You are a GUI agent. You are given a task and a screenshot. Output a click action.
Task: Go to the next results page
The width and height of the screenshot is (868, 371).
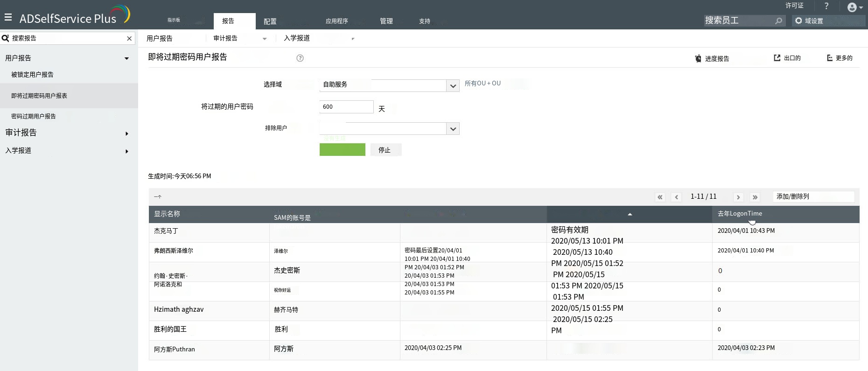click(x=738, y=197)
